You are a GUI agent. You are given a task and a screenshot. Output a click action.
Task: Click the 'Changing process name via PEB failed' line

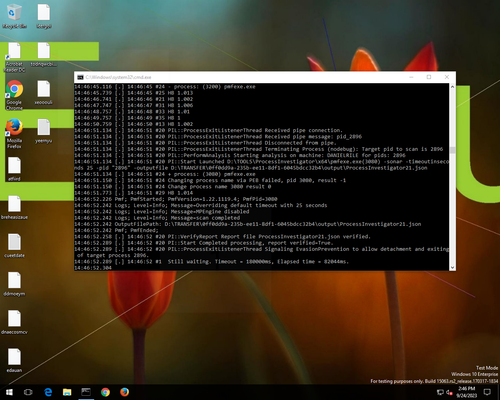(210, 180)
